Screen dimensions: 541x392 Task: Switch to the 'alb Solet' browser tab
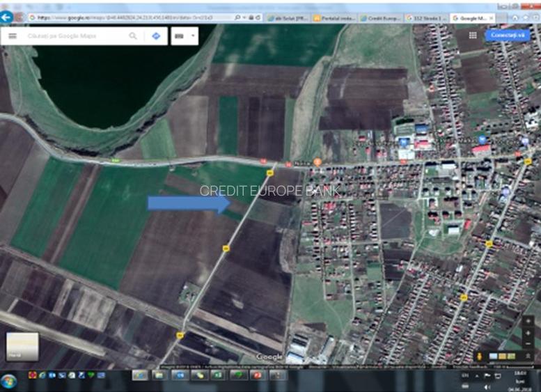point(288,18)
